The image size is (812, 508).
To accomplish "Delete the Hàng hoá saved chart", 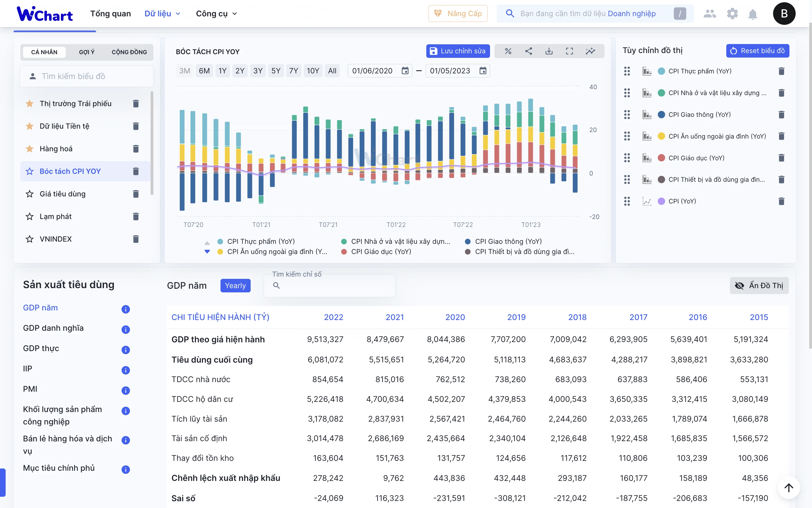I will coord(136,148).
